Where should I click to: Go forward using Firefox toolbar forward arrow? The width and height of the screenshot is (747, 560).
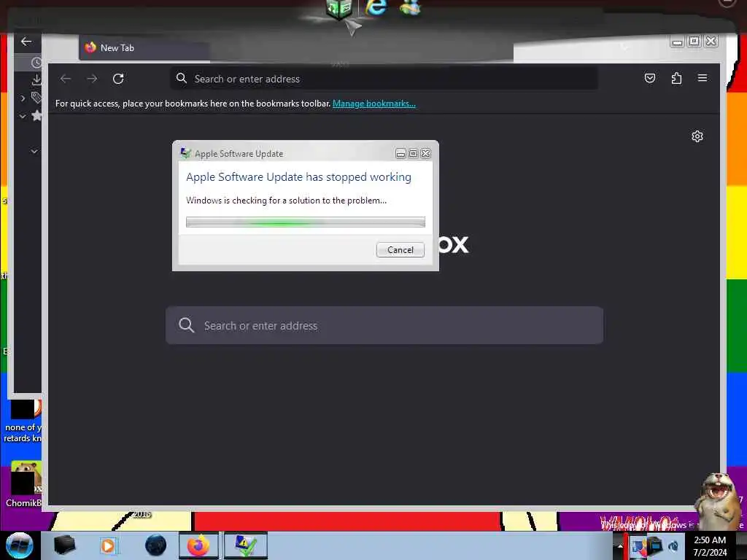(x=92, y=79)
